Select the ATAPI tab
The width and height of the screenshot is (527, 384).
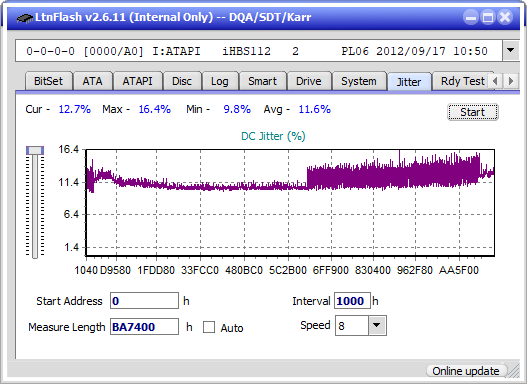(137, 81)
